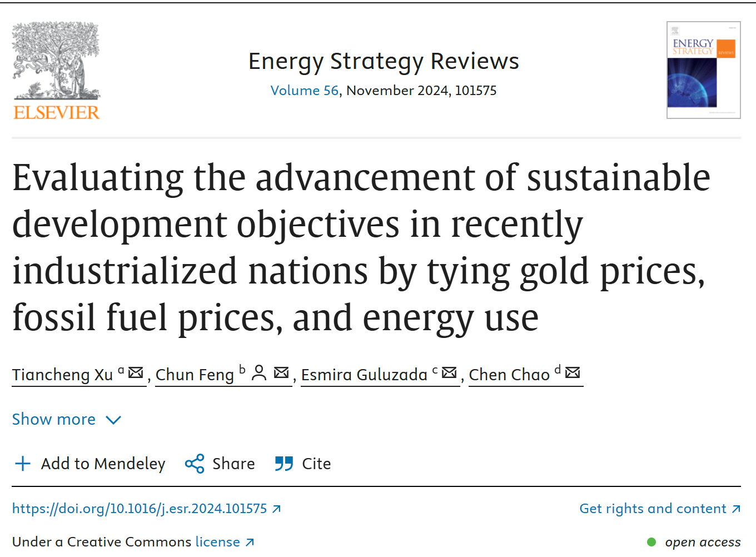Click the envelope icon beside Esmira Guluzada
The width and height of the screenshot is (756, 557).
(449, 373)
